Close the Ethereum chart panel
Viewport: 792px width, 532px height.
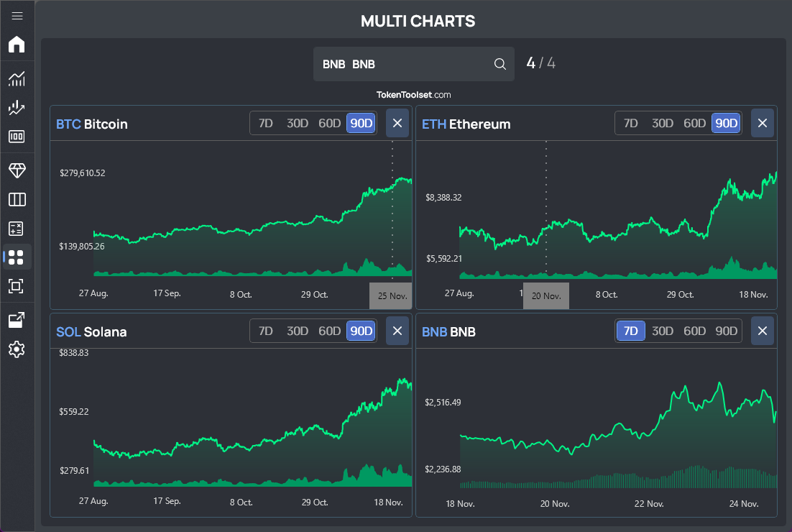pos(763,123)
